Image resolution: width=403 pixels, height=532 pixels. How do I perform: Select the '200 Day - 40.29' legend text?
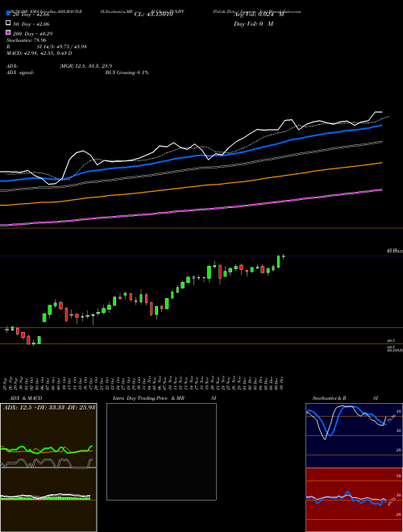(x=32, y=34)
